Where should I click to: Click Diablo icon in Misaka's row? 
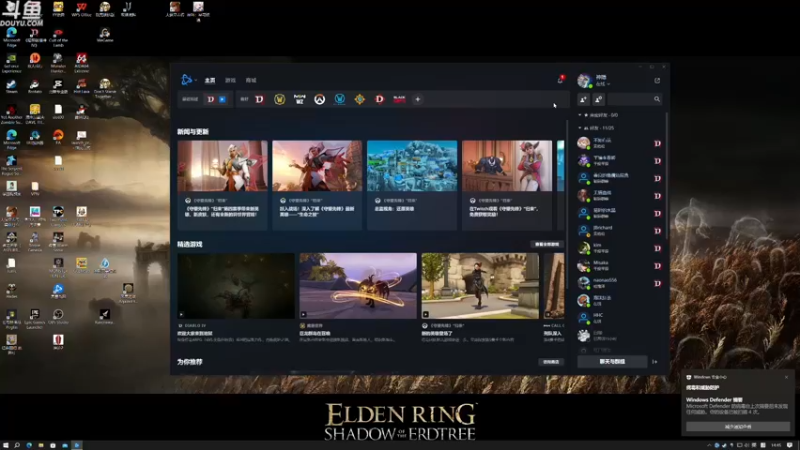point(658,266)
